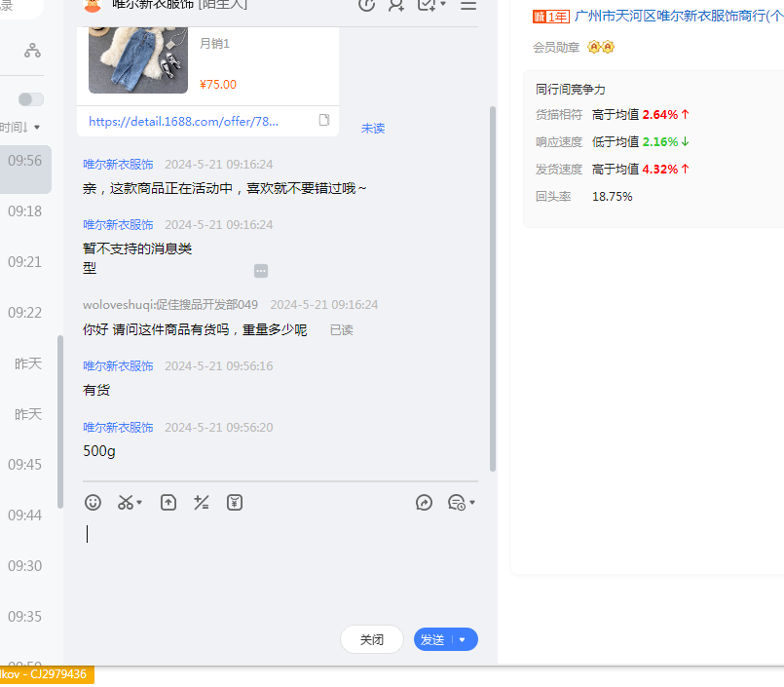The height and width of the screenshot is (687, 784).
Task: Select the 09:18 conversation in list
Action: (x=25, y=211)
